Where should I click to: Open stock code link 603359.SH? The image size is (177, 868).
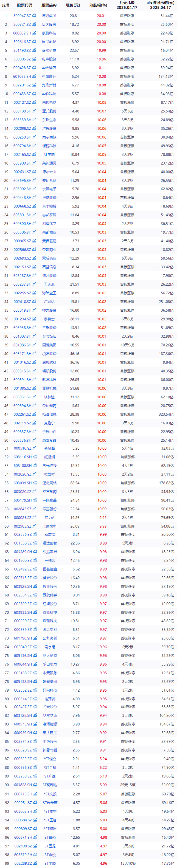22,120
